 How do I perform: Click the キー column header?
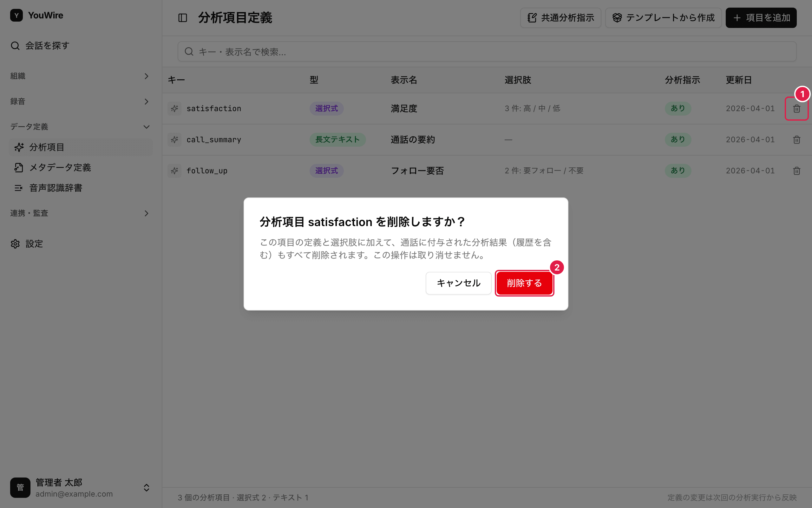[176, 80]
